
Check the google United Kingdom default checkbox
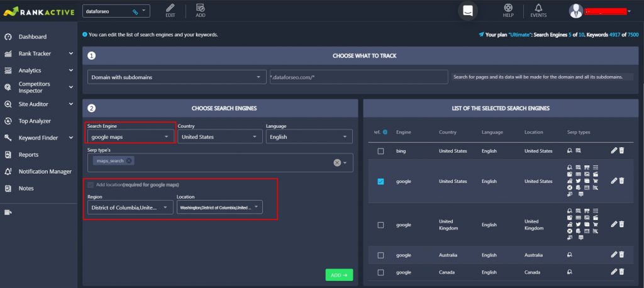click(x=380, y=224)
